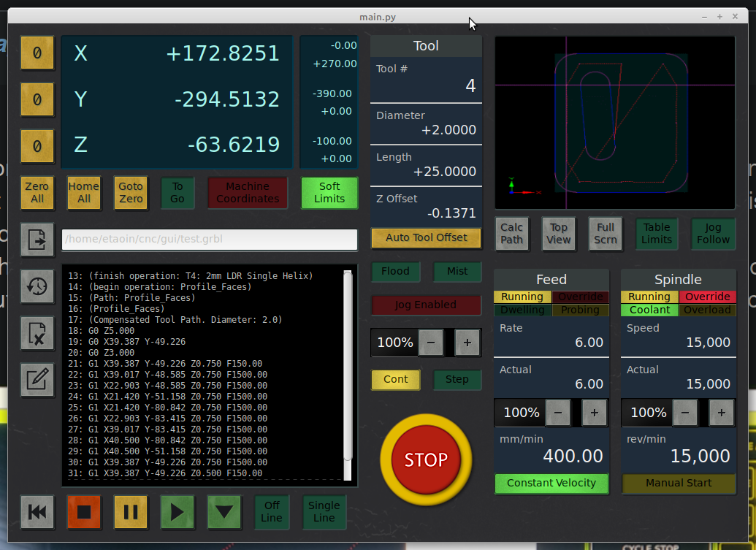Open the load G-code file icon
The height and width of the screenshot is (550, 756).
click(x=37, y=239)
